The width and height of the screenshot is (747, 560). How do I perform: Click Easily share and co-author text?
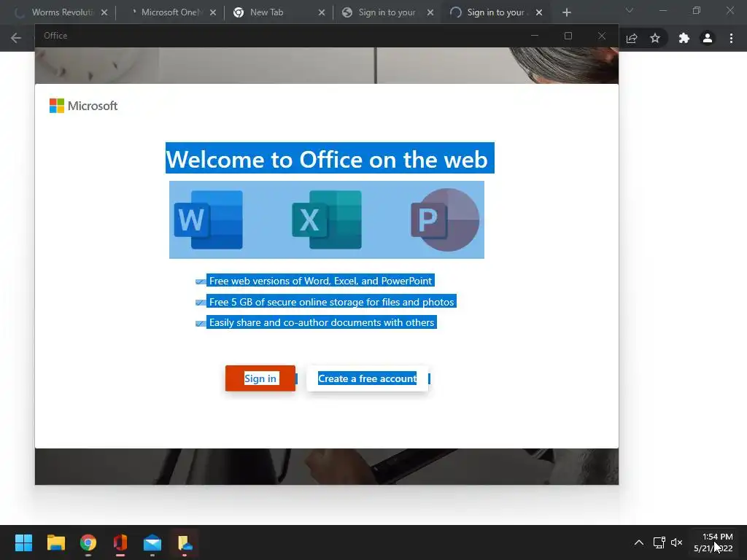pyautogui.click(x=322, y=322)
